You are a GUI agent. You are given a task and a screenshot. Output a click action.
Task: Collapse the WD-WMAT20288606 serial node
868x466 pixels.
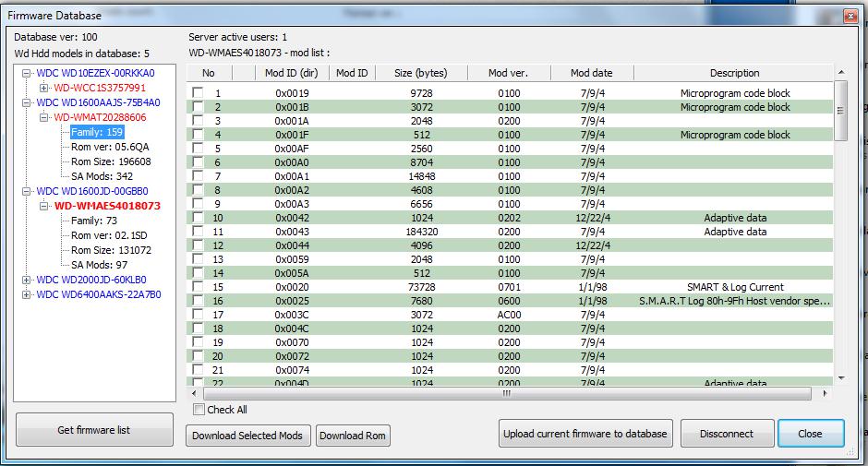[43, 117]
